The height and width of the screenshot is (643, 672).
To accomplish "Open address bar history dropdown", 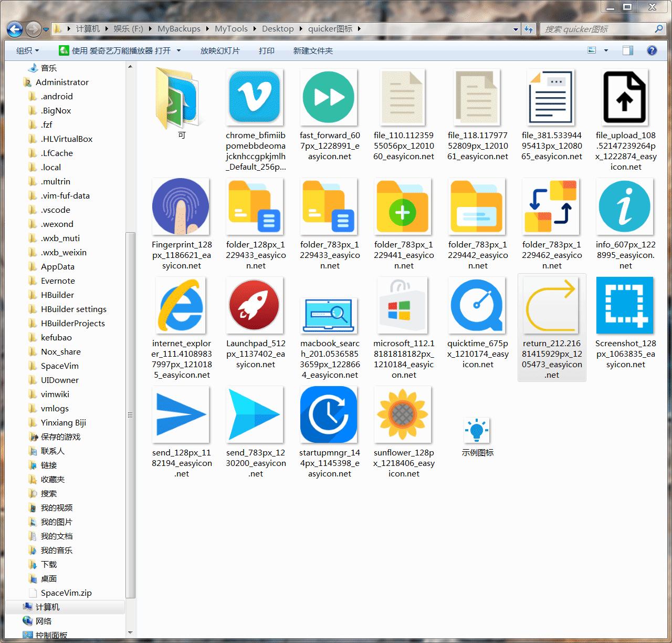I will [516, 29].
